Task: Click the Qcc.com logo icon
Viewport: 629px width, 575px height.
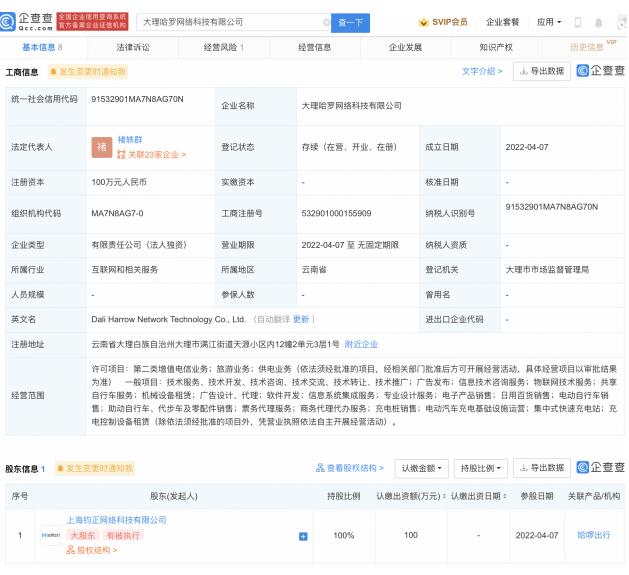Action: [7, 22]
